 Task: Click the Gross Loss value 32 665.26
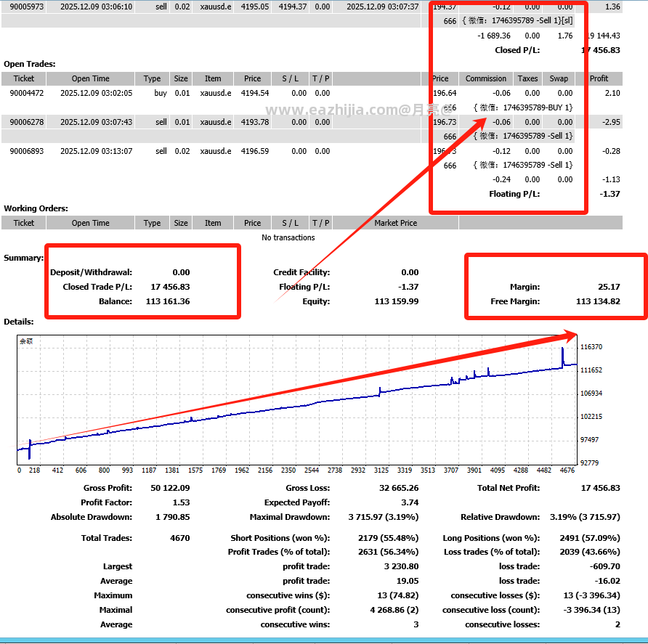(399, 488)
